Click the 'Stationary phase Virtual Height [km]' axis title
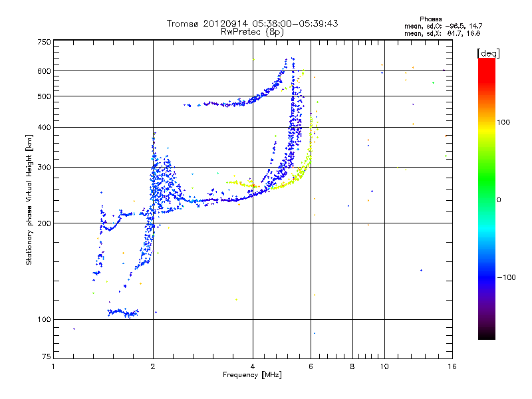This screenshot has width=532, height=399. click(x=29, y=199)
